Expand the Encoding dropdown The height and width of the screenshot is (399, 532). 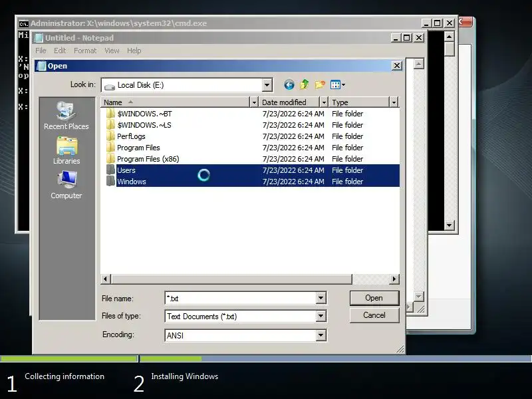321,335
